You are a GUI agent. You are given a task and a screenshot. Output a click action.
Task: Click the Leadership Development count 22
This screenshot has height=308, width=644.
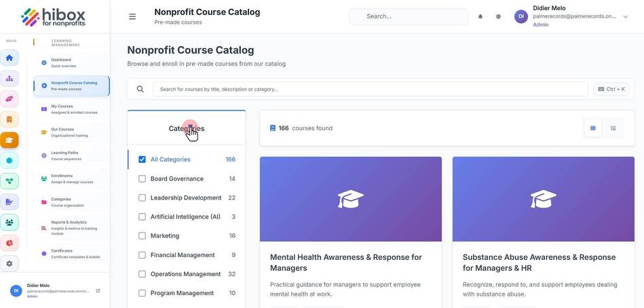(231, 197)
